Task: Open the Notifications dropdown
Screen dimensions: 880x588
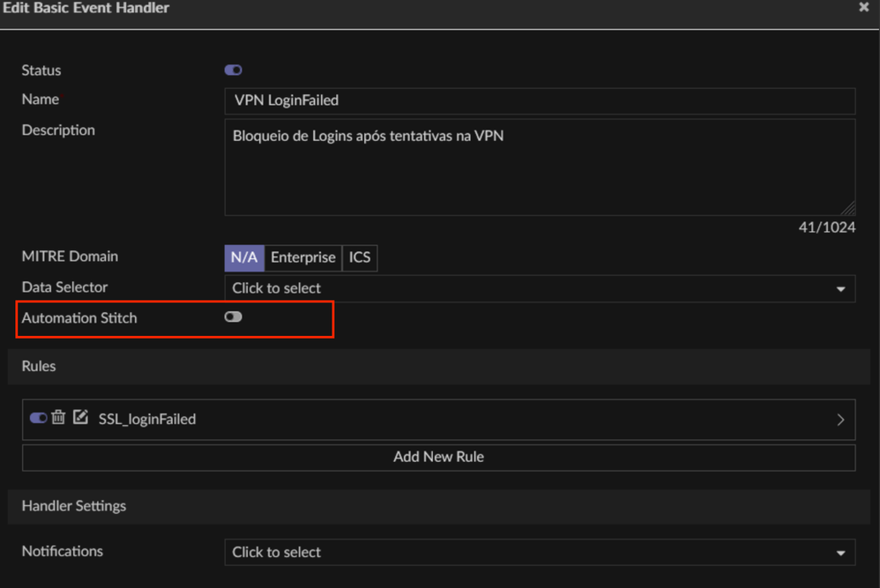Action: pos(539,553)
